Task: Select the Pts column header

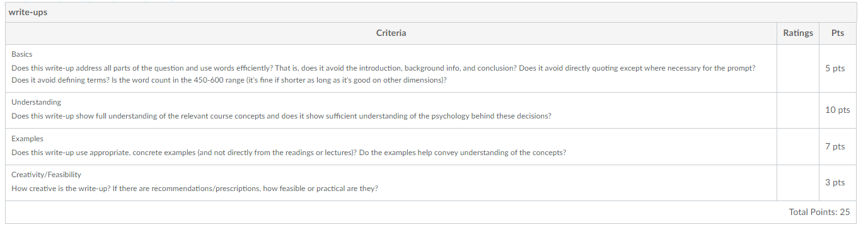Action: tap(838, 33)
